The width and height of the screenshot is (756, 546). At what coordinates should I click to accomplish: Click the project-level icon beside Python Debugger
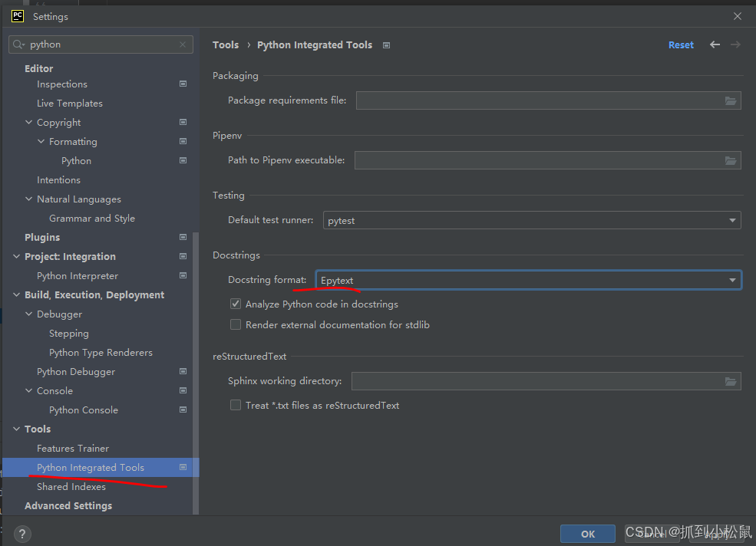click(183, 372)
